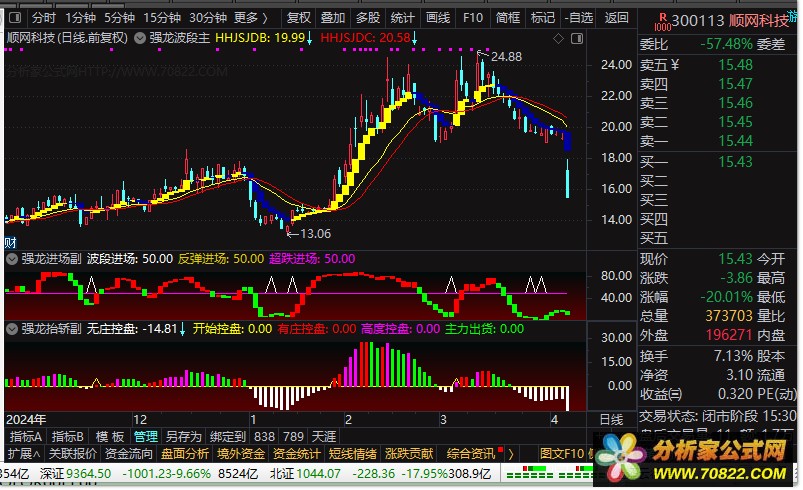Open the 短线情绪 tab
The image size is (803, 490).
(352, 454)
